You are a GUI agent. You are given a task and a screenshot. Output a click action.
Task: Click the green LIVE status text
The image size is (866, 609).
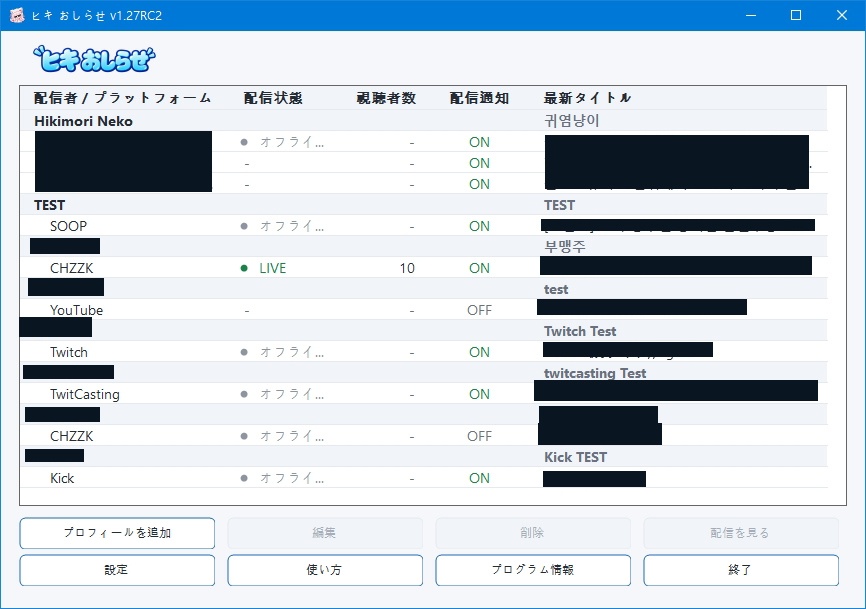tap(273, 268)
